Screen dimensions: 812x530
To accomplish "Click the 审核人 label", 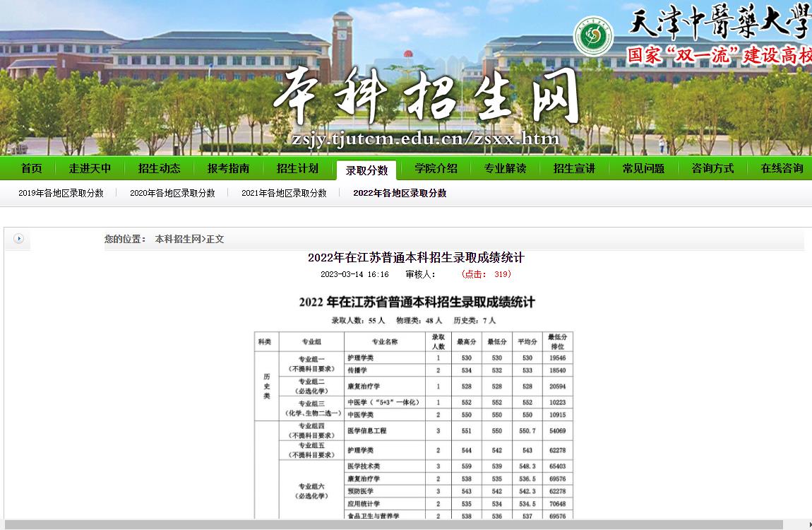I will tap(420, 274).
